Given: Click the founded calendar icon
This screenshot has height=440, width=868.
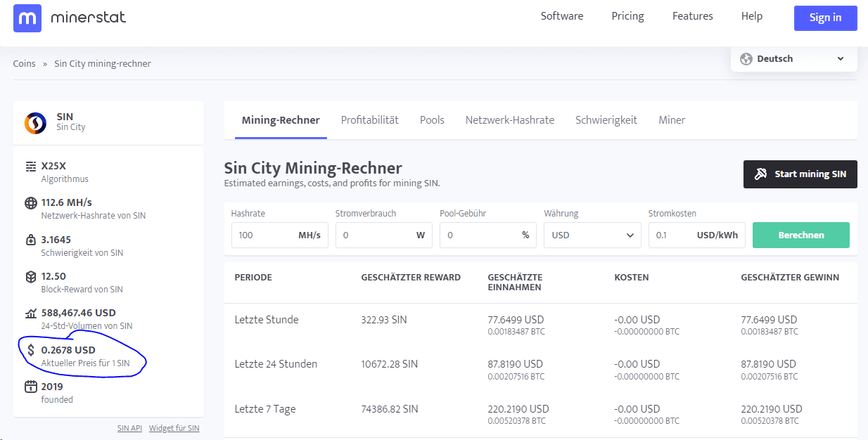Looking at the screenshot, I should (x=30, y=387).
